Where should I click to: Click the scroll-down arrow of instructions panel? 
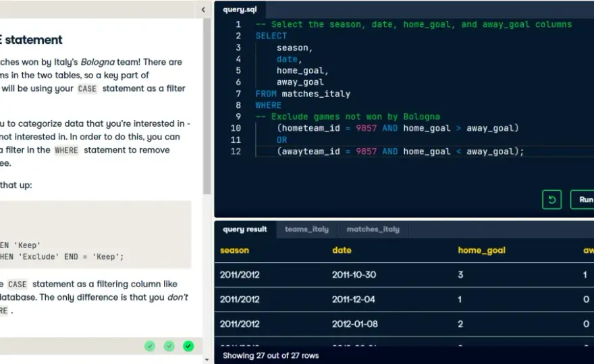207,359
